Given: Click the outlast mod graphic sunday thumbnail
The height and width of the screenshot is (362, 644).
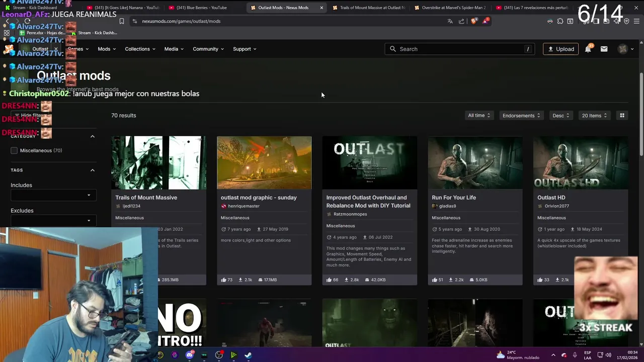Looking at the screenshot, I should 264,162.
